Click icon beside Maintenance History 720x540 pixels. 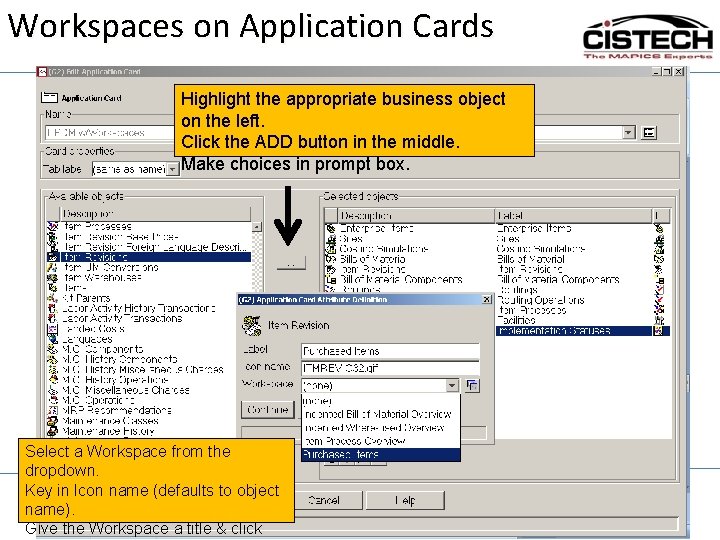[x=53, y=431]
